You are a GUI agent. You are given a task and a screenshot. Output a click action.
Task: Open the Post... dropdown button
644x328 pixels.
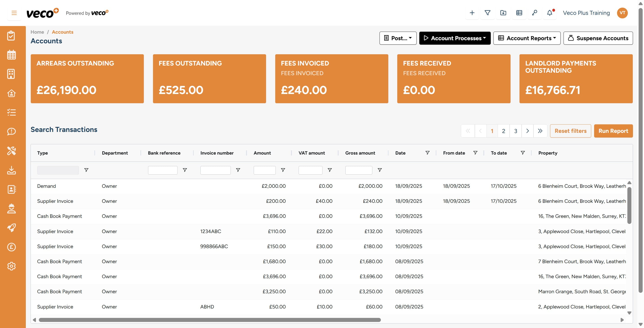pyautogui.click(x=398, y=38)
